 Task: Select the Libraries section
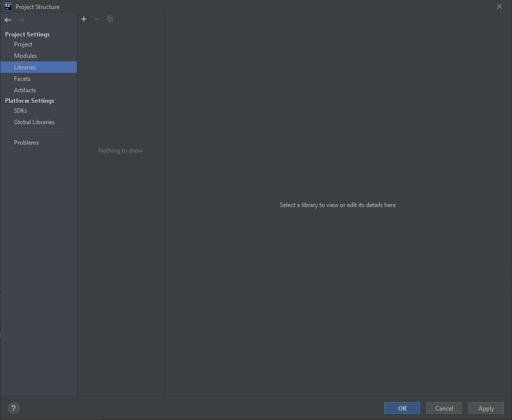(x=25, y=67)
